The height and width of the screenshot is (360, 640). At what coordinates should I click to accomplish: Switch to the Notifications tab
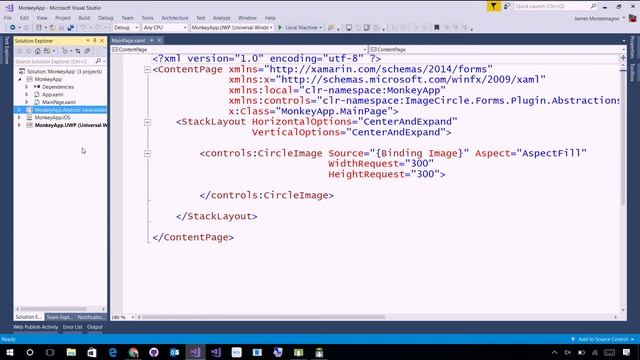coord(91,317)
